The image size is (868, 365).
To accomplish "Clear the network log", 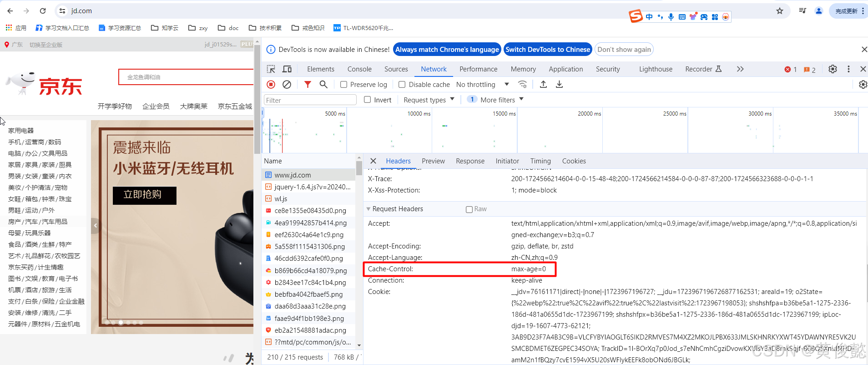I will (287, 84).
